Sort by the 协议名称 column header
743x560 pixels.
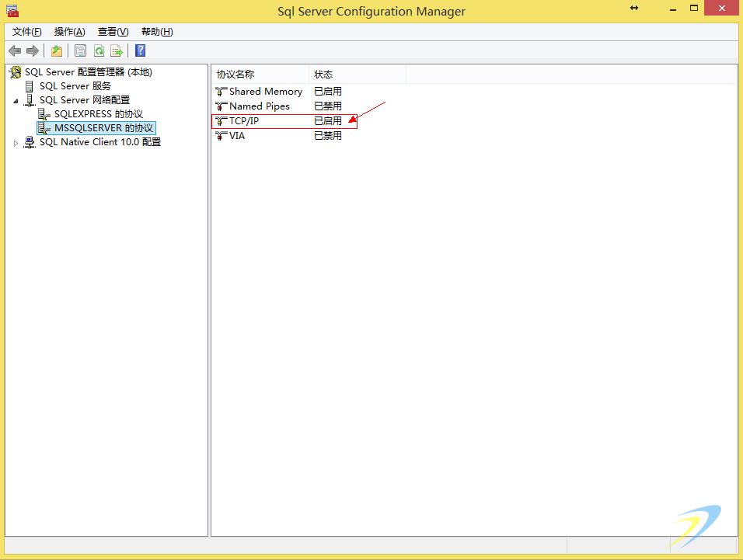(x=235, y=75)
